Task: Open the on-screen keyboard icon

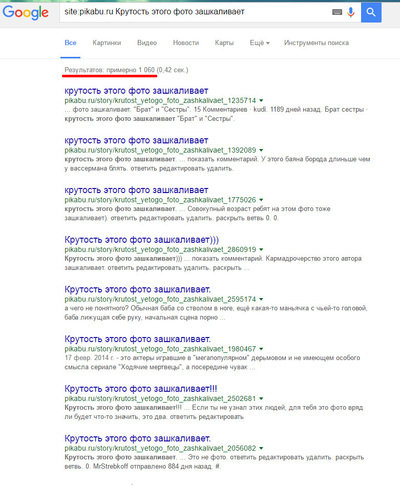Action: tap(337, 12)
